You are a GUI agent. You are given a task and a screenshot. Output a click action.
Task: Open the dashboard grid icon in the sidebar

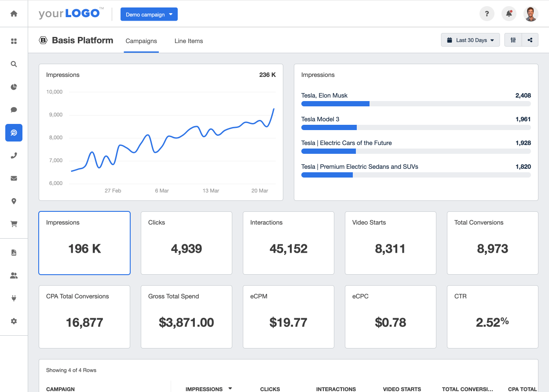[x=14, y=41]
